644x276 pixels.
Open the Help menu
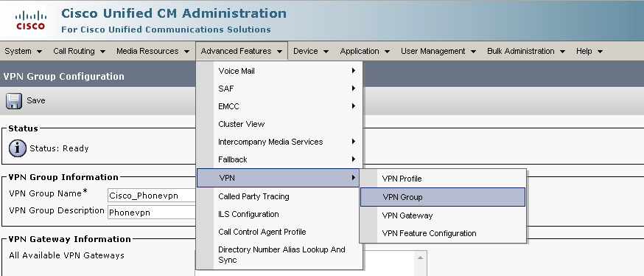point(589,52)
